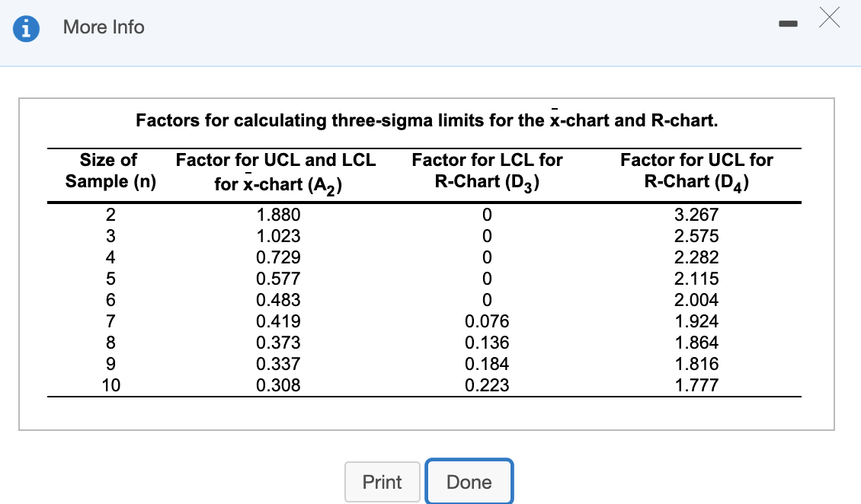Click the D4 value 3.267

(x=696, y=215)
